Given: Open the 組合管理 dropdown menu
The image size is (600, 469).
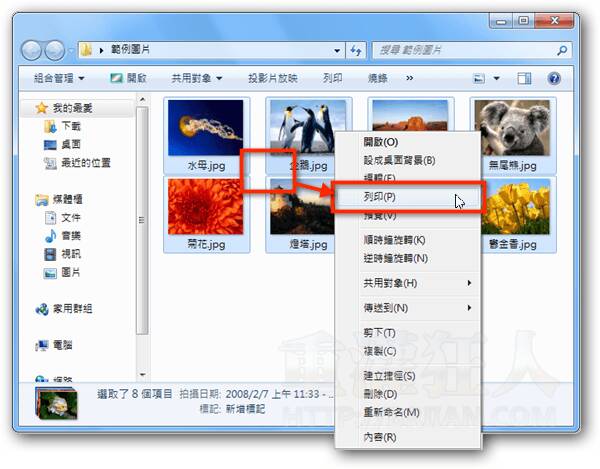Looking at the screenshot, I should click(x=59, y=78).
